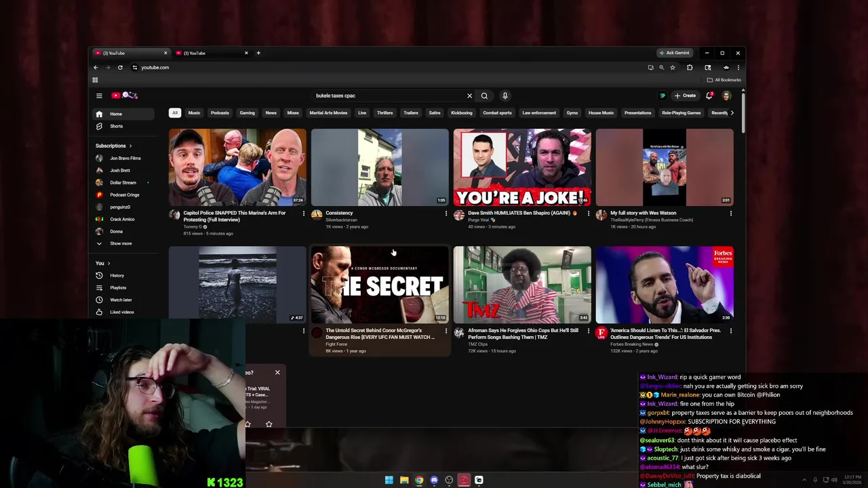The width and height of the screenshot is (868, 488).
Task: Open Chrome extensions puzzle icon
Action: [690, 67]
